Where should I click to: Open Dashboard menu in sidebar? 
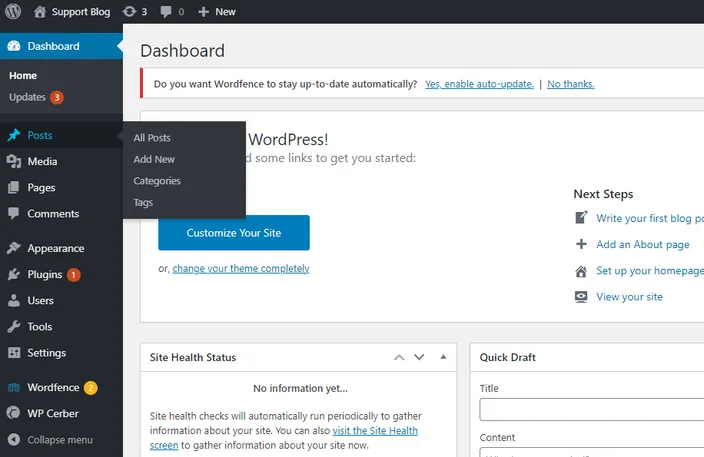(x=61, y=46)
